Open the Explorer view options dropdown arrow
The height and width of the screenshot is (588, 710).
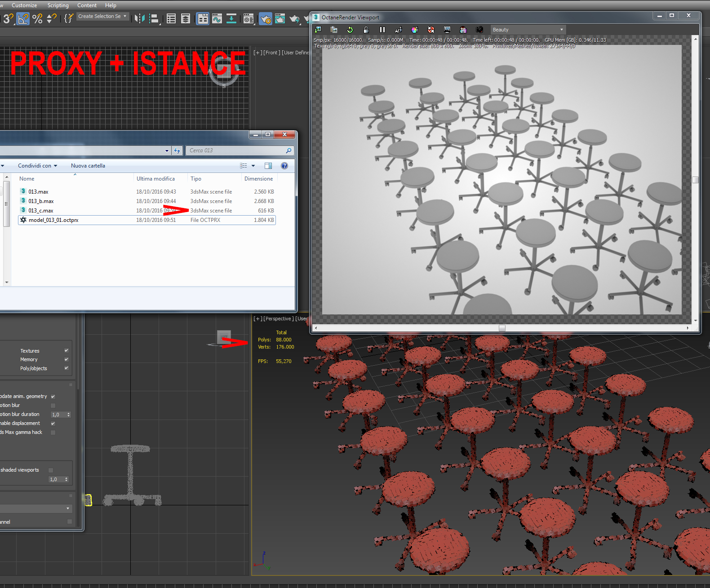click(253, 166)
